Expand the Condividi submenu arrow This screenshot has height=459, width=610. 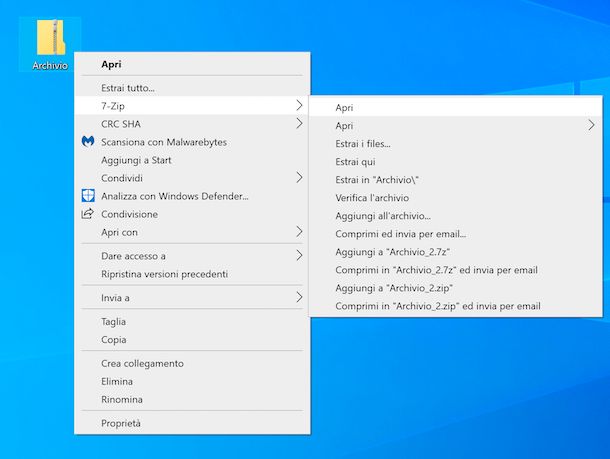click(x=299, y=177)
